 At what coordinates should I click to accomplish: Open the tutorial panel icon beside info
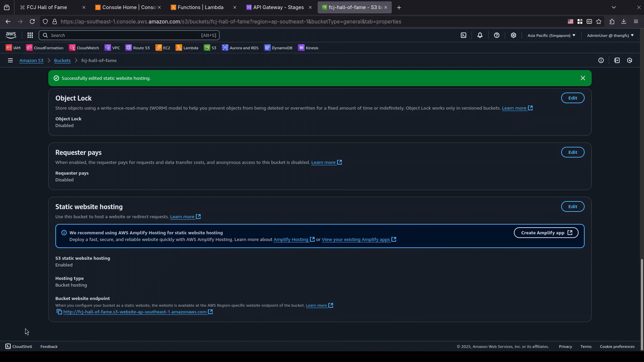click(x=617, y=61)
